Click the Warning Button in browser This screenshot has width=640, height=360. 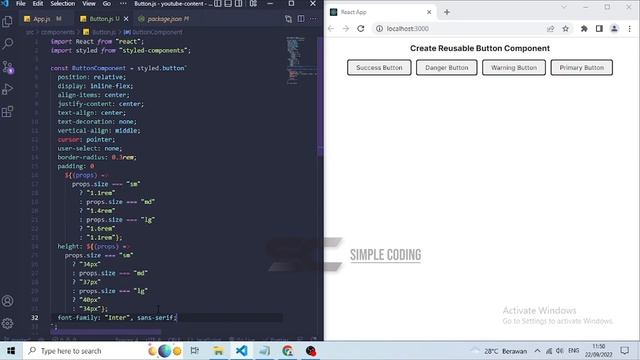pyautogui.click(x=514, y=68)
